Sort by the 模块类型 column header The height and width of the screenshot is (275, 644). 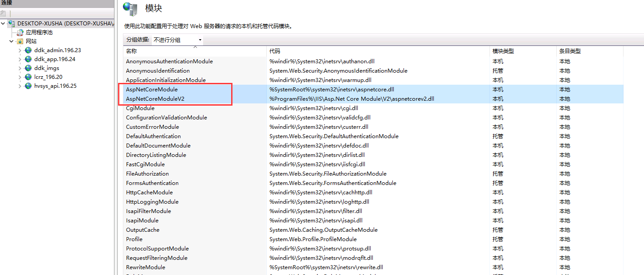click(x=523, y=51)
